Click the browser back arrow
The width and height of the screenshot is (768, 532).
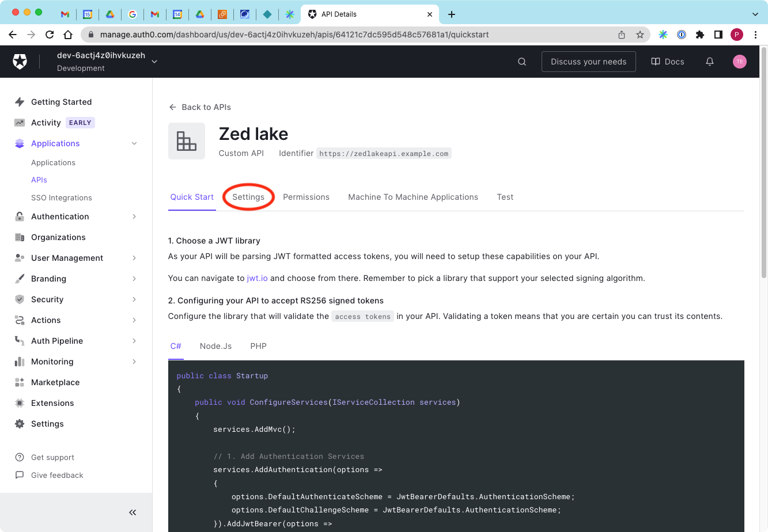[13, 35]
